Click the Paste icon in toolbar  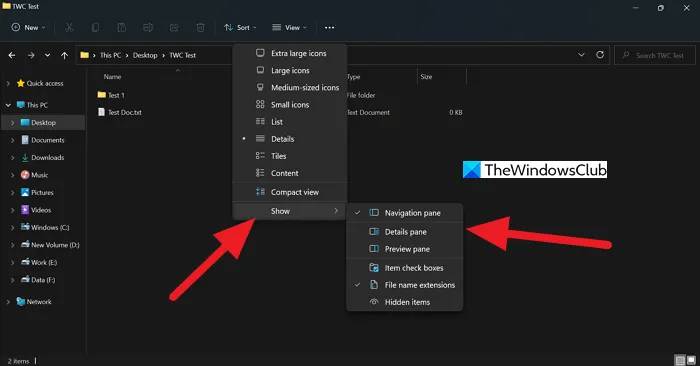pyautogui.click(x=121, y=28)
